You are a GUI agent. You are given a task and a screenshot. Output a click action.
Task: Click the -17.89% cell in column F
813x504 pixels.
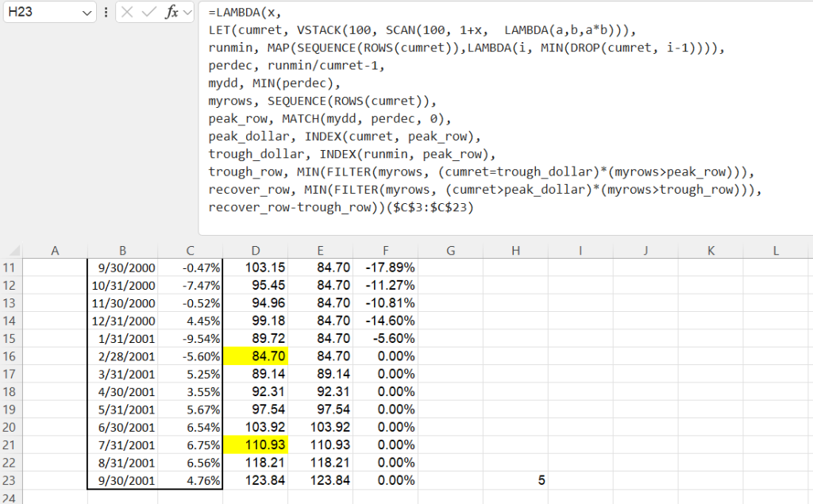(385, 267)
